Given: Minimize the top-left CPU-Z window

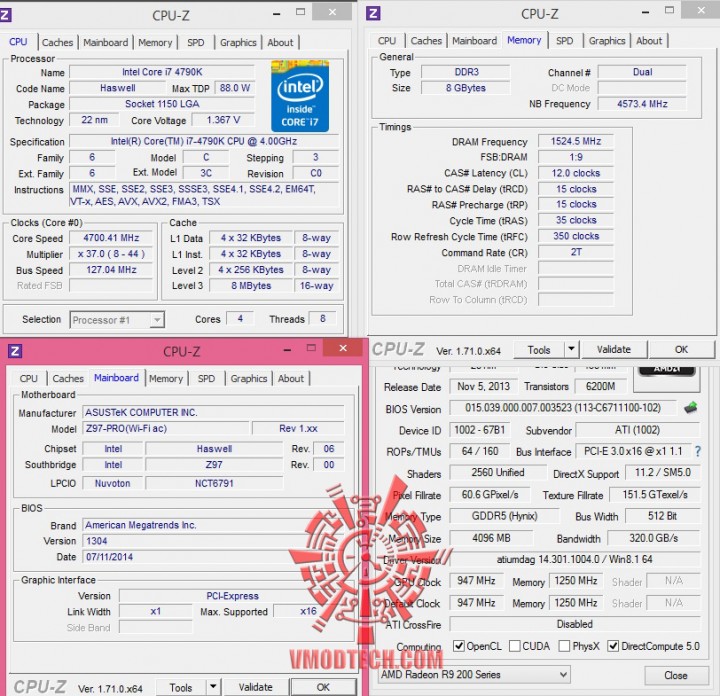Looking at the screenshot, I should click(x=276, y=14).
